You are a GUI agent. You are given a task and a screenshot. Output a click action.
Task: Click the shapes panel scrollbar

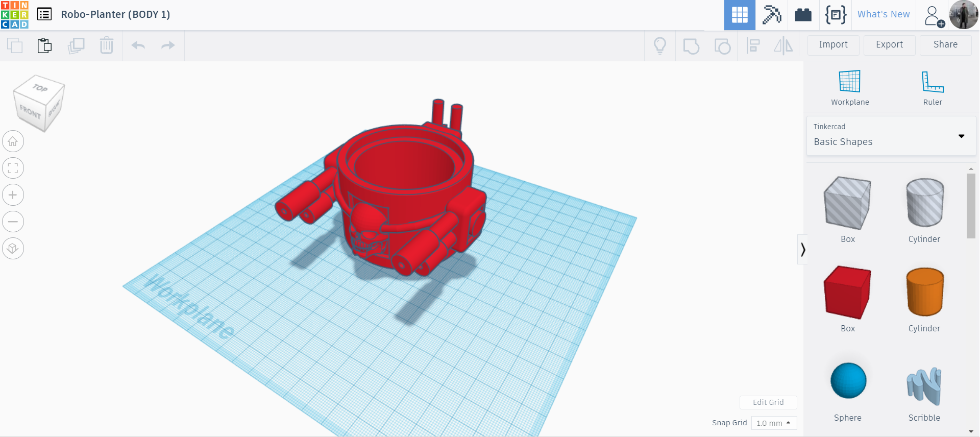click(x=971, y=206)
